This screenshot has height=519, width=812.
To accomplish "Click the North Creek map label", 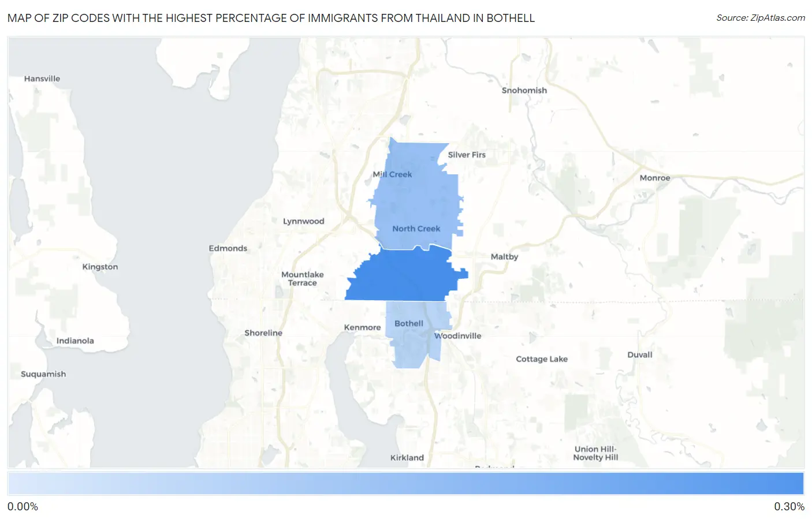I will 416,229.
